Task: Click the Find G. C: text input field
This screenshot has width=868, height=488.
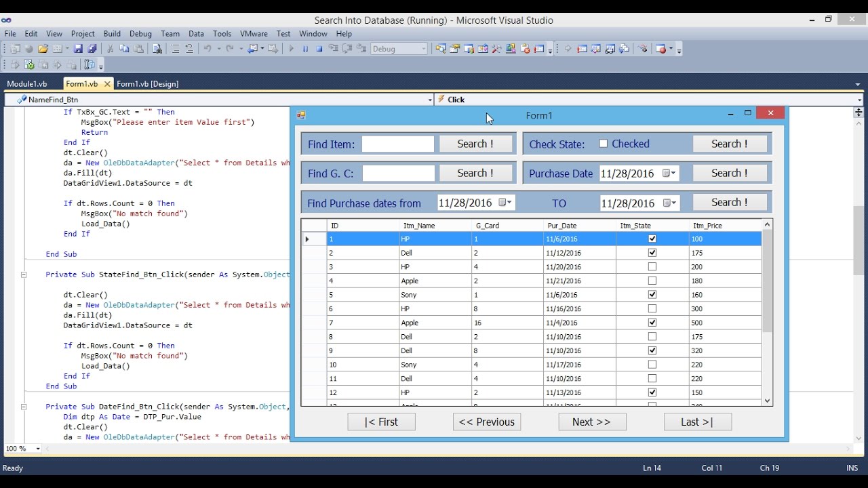Action: pos(399,173)
